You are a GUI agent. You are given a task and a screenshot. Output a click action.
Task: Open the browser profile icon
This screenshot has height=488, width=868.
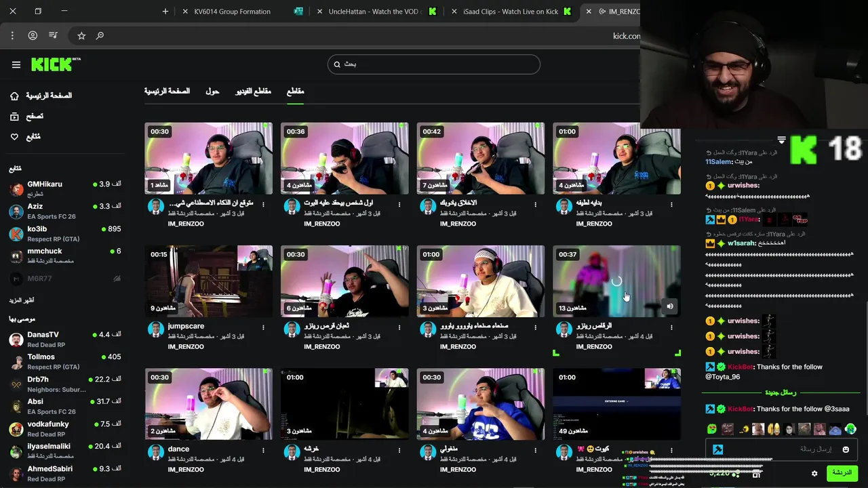point(33,35)
